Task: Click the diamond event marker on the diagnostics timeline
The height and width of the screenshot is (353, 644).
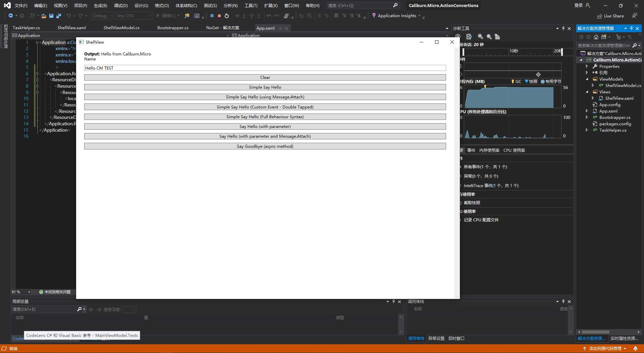Action: pyautogui.click(x=538, y=74)
